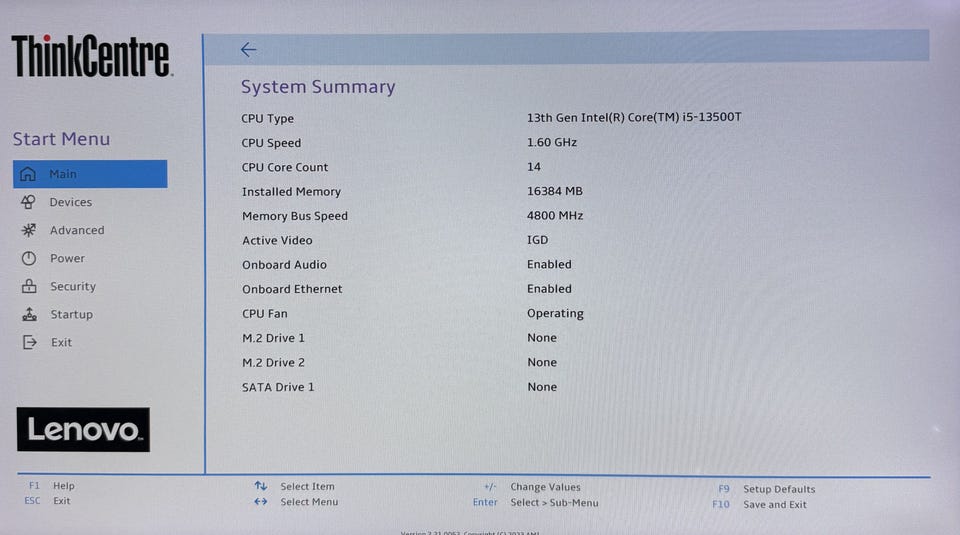This screenshot has height=535, width=960.
Task: Click the ThinkCentre logo
Action: (92, 56)
